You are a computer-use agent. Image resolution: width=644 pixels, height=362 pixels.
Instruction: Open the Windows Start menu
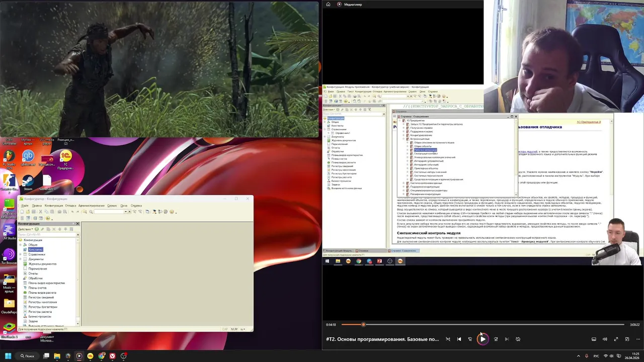(x=9, y=356)
